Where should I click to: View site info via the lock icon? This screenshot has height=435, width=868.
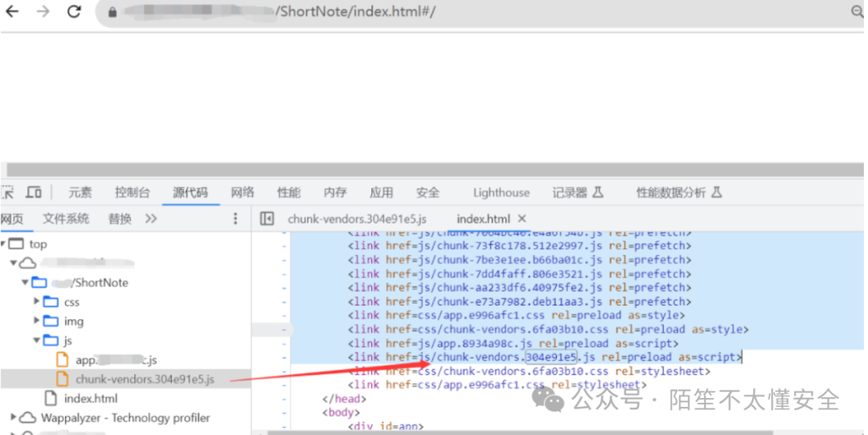[113, 11]
